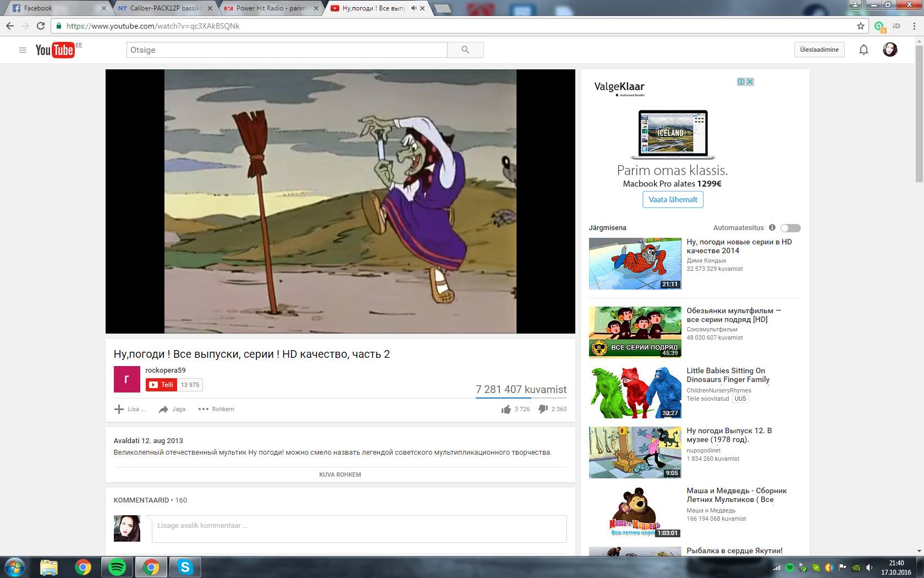Click the browser address bar URL
The width and height of the screenshot is (924, 578).
click(153, 26)
